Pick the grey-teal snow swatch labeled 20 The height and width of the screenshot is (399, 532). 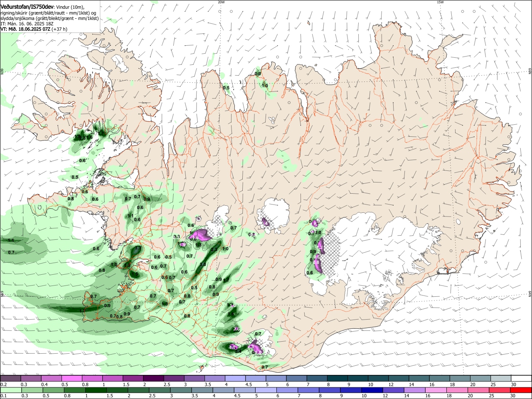tap(480, 379)
